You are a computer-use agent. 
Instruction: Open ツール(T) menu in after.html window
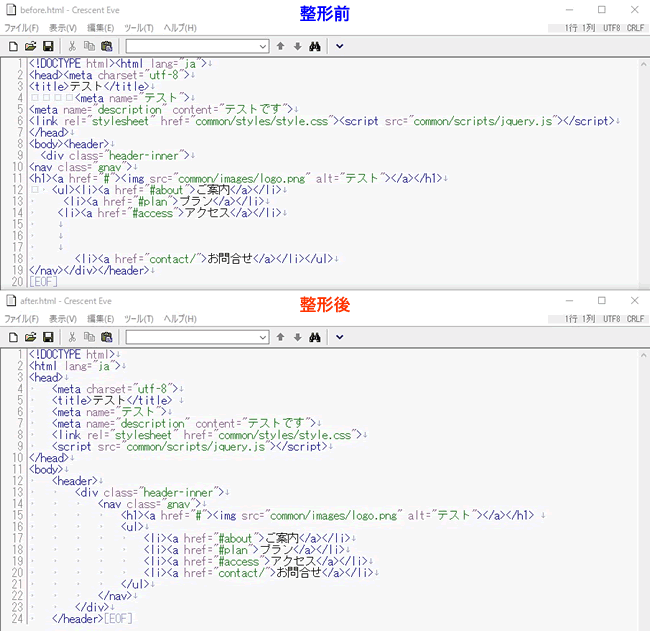(139, 319)
